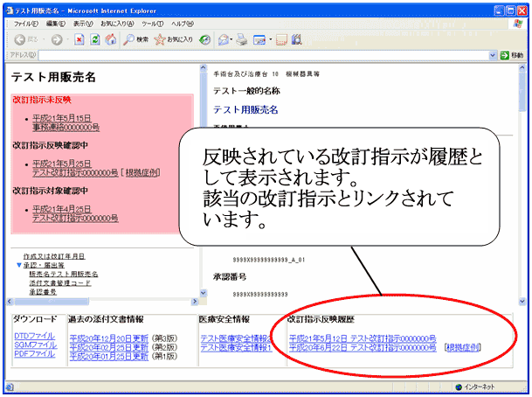The width and height of the screenshot is (532, 397).
Task: Click the Research toolbar icon
Action: pos(297,39)
